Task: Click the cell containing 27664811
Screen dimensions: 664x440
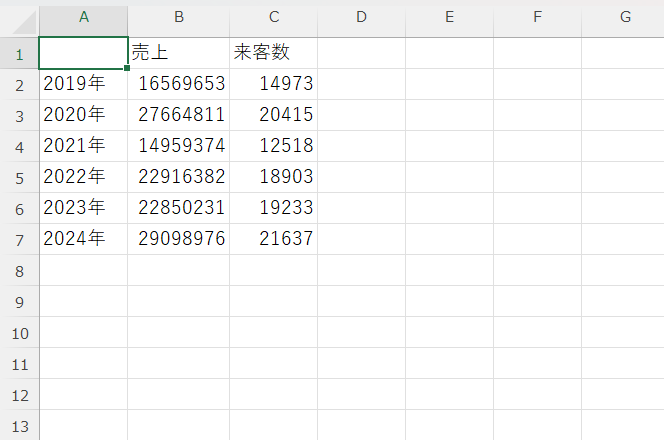Action: coord(179,115)
